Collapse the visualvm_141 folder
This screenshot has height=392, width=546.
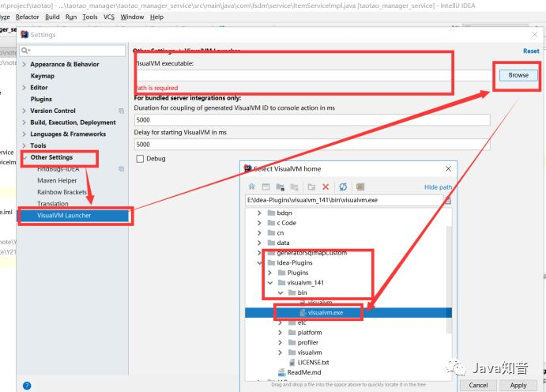pyautogui.click(x=270, y=283)
